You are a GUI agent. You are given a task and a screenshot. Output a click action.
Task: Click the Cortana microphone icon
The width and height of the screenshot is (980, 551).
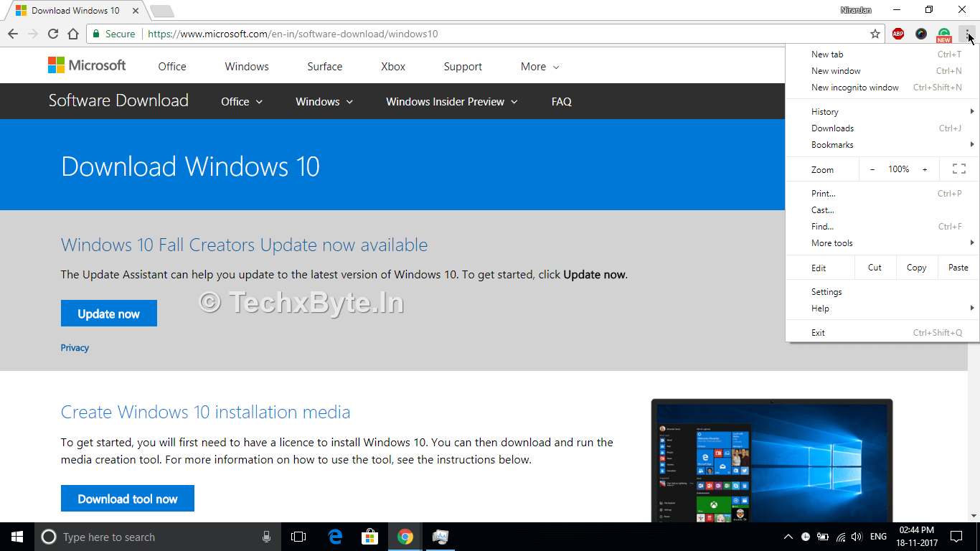266,537
